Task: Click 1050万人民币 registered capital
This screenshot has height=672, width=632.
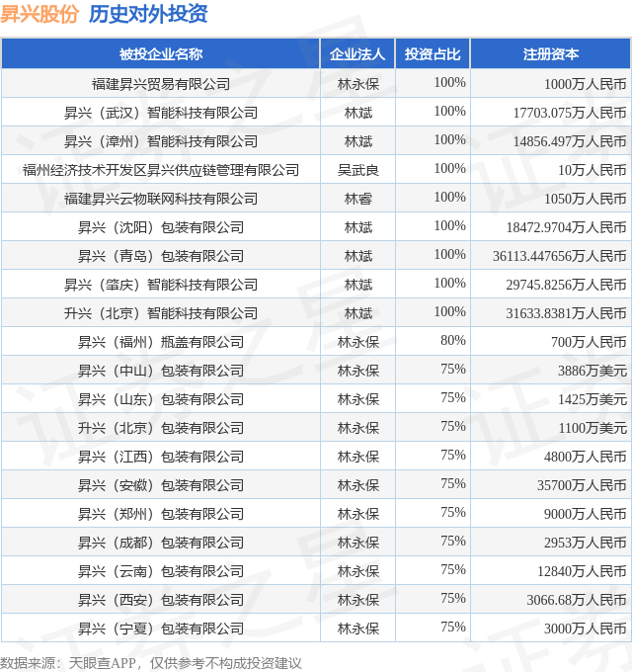Action: [586, 199]
